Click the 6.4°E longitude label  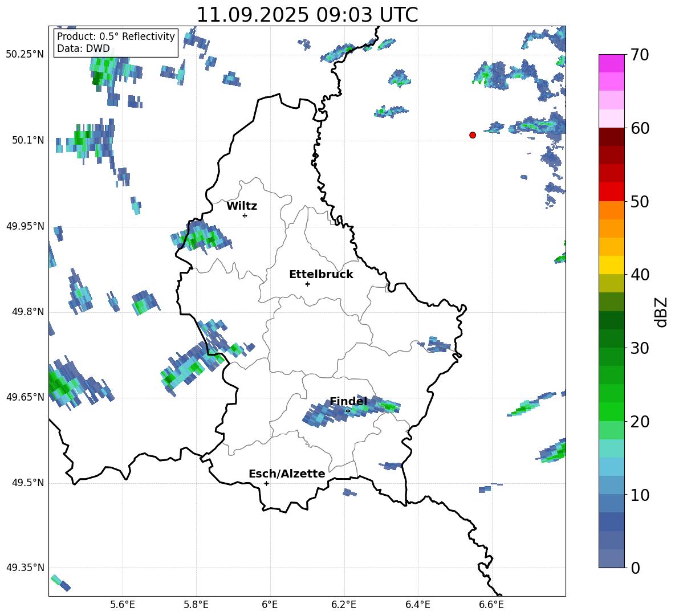pyautogui.click(x=417, y=605)
